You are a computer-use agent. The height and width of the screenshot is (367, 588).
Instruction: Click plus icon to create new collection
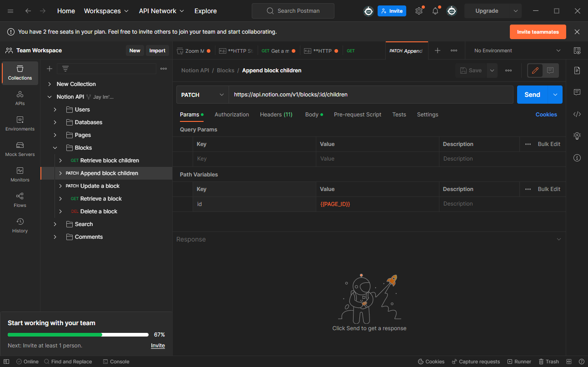(x=50, y=69)
